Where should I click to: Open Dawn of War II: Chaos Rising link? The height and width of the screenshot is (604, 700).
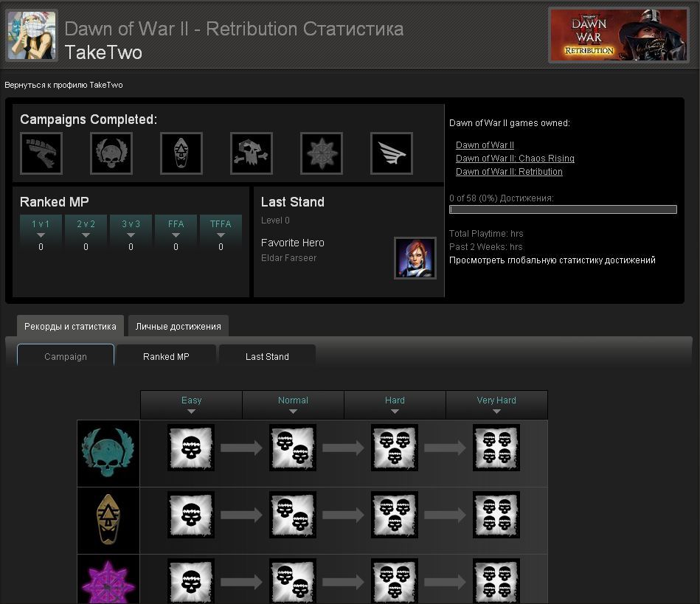pyautogui.click(x=515, y=159)
